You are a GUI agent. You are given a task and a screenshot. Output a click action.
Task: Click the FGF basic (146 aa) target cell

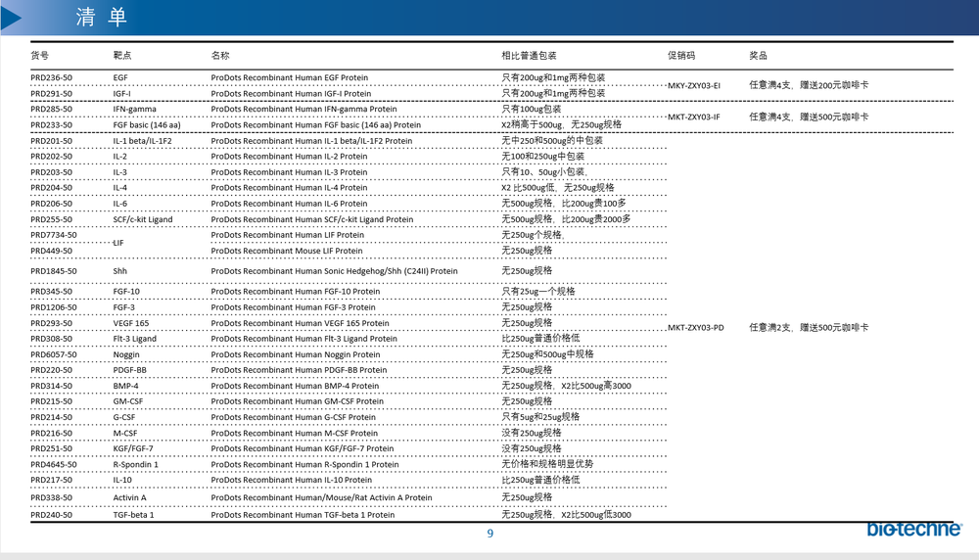147,125
